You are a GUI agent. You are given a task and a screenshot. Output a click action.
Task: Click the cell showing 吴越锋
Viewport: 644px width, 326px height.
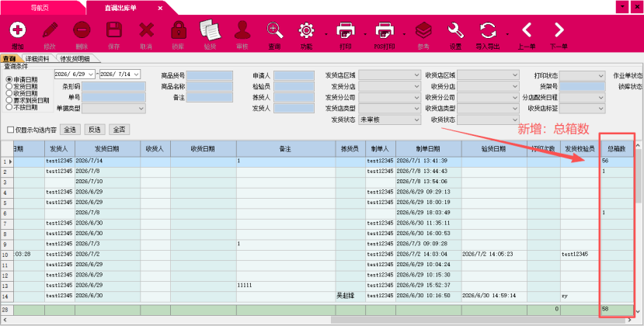(x=350, y=296)
